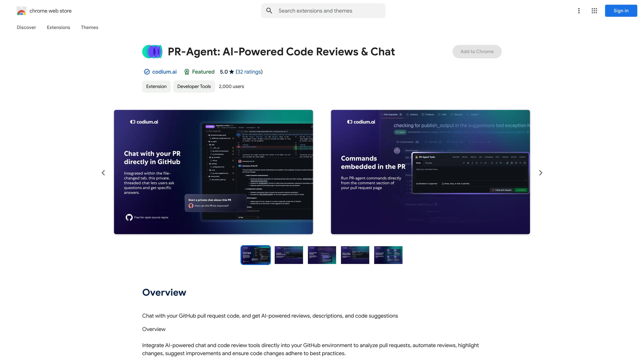Open the three-dot more options menu
This screenshot has height=362, width=644.
click(x=579, y=11)
